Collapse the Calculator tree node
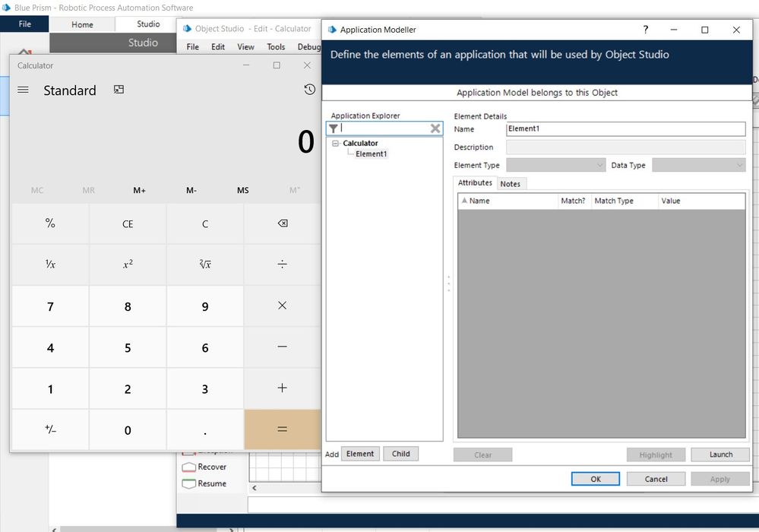This screenshot has width=759, height=532. click(335, 144)
